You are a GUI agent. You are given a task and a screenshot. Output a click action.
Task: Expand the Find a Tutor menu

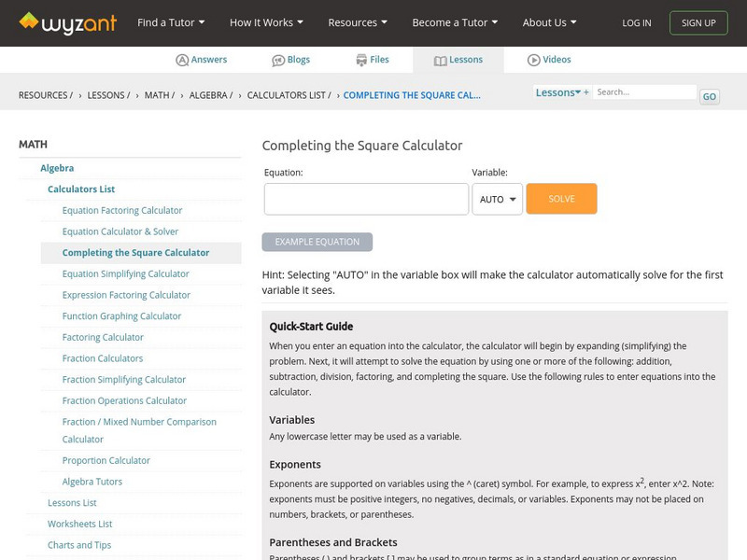[171, 22]
